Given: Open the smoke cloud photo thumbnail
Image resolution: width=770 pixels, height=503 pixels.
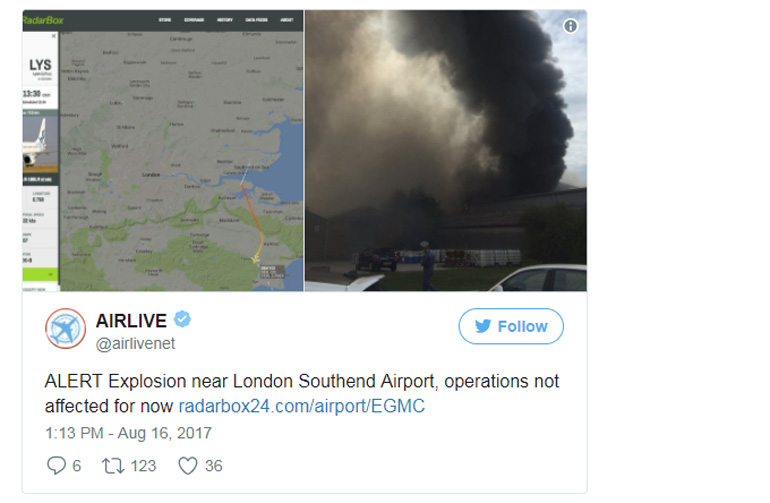Looking at the screenshot, I should (446, 151).
